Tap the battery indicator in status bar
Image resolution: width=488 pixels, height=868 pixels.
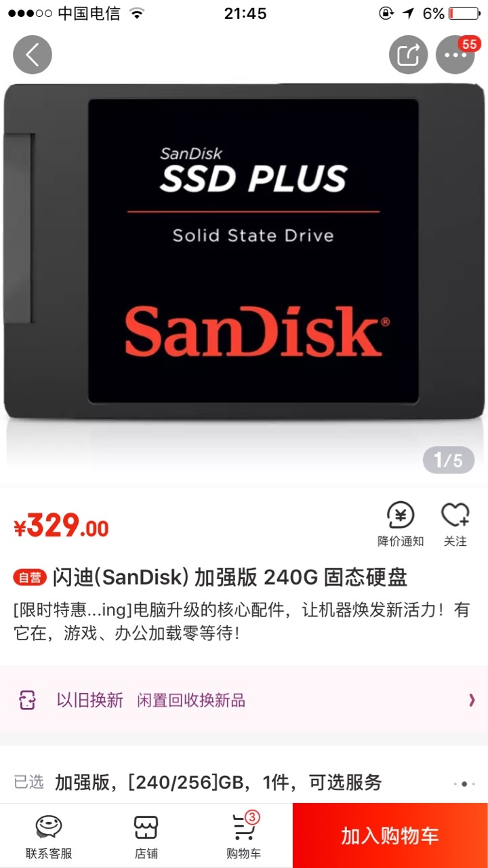(x=464, y=14)
